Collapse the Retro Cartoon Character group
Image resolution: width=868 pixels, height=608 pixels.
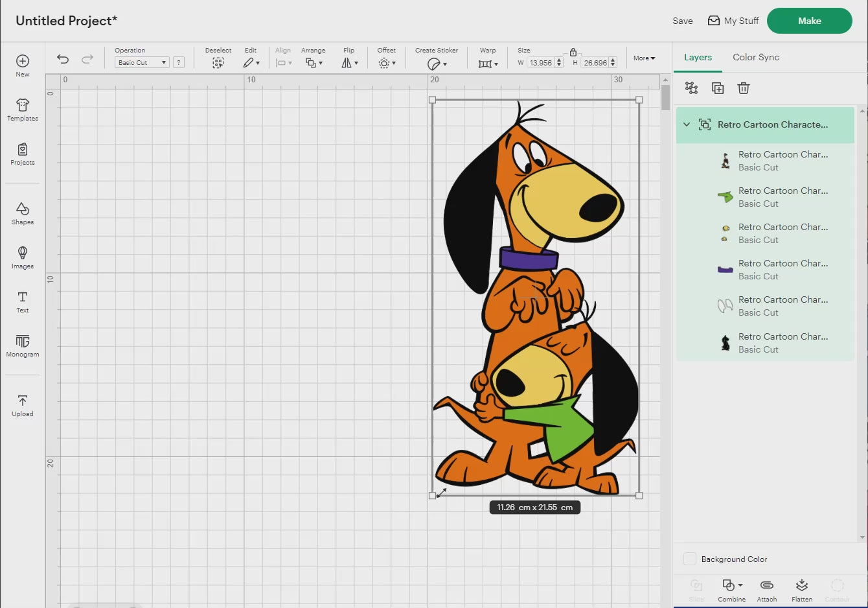(x=687, y=124)
